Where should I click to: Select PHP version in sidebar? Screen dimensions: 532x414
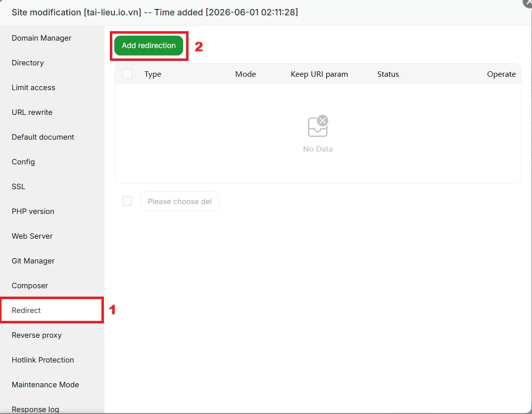tap(33, 211)
